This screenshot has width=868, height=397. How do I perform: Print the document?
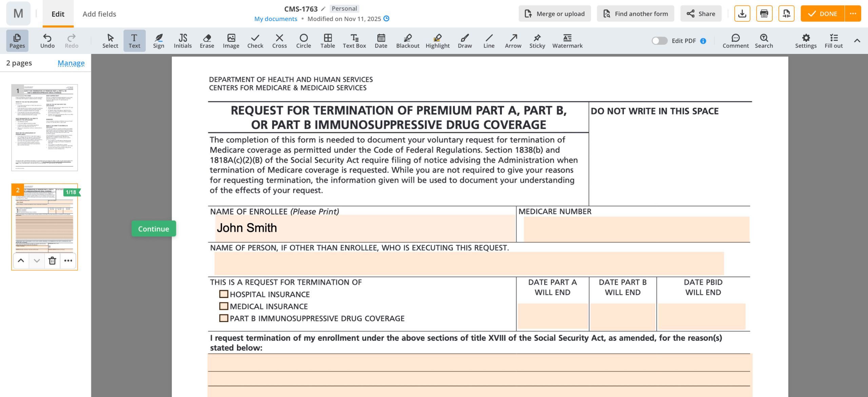click(x=764, y=14)
